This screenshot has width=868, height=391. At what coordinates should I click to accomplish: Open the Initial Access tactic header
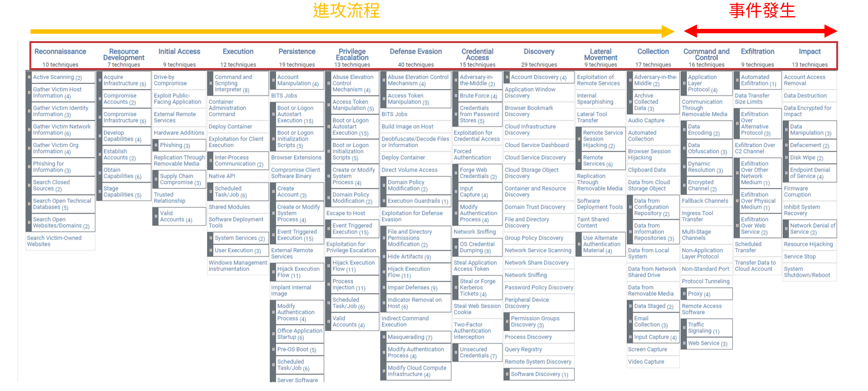click(x=179, y=52)
